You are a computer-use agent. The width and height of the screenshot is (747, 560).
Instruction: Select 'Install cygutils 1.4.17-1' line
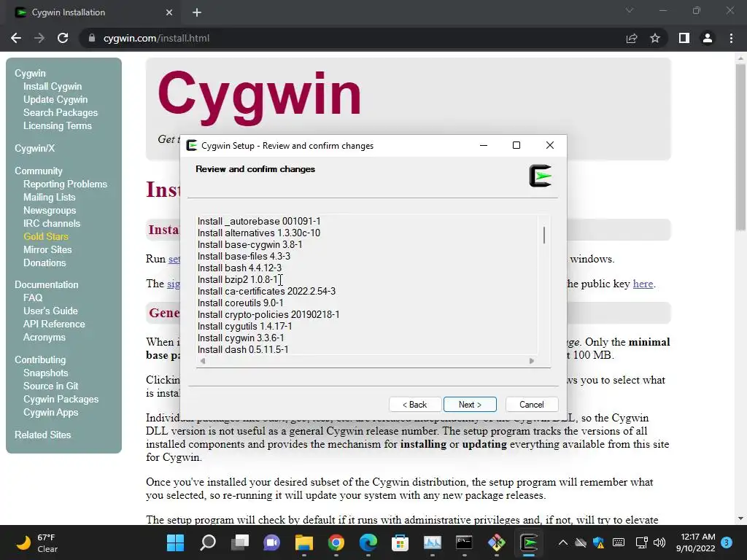click(245, 326)
